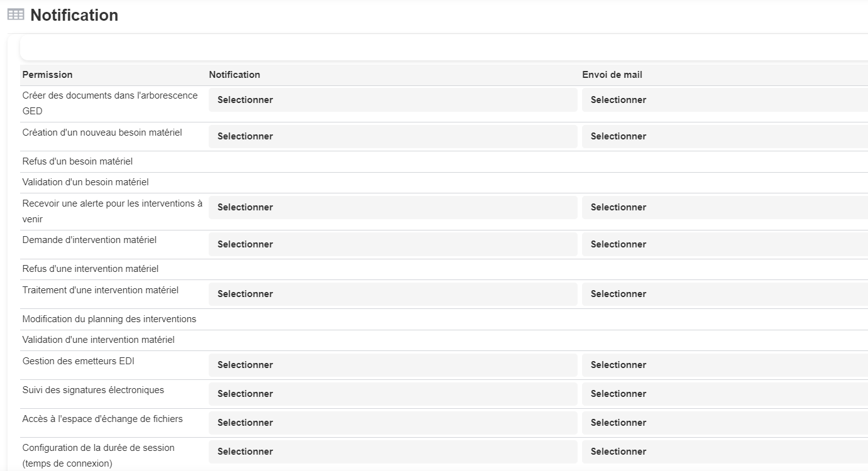This screenshot has height=471, width=868.
Task: Open Envoi de mail dropdown for Créer des documents GED
Action: tap(725, 100)
